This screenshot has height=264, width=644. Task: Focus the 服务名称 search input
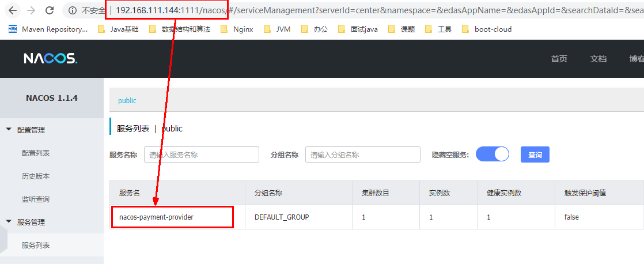pos(201,154)
